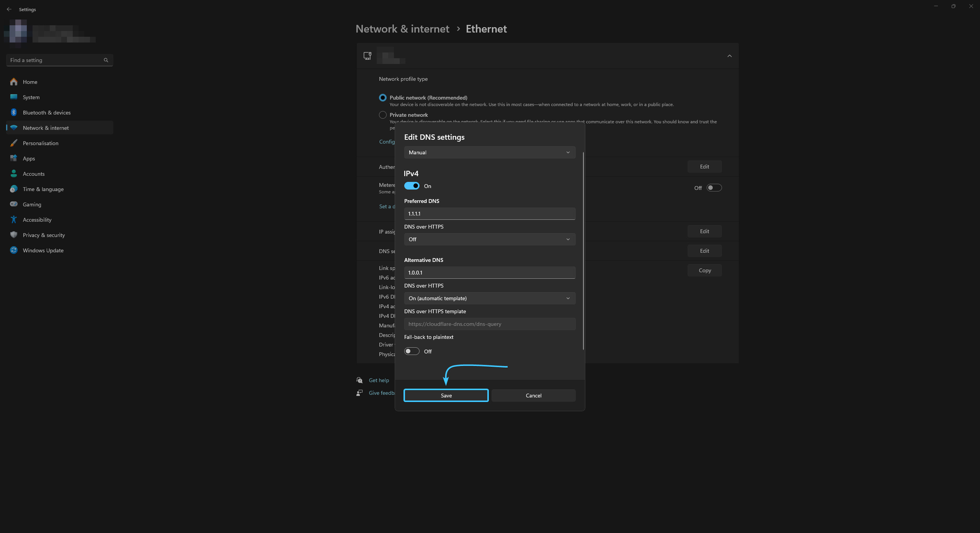Open the On (automatic template) dropdown
Viewport: 980px width, 533px height.
(489, 298)
